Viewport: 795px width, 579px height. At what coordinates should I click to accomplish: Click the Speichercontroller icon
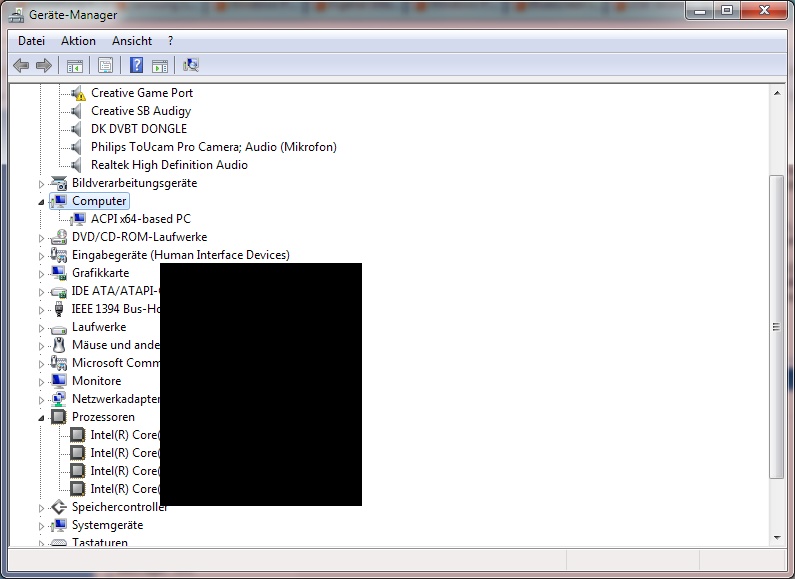(59, 507)
